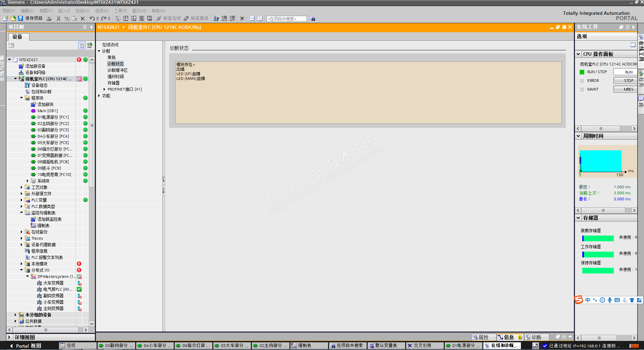The width and height of the screenshot is (644, 350).
Task: Expand the 系统块 folder
Action: pos(28,181)
